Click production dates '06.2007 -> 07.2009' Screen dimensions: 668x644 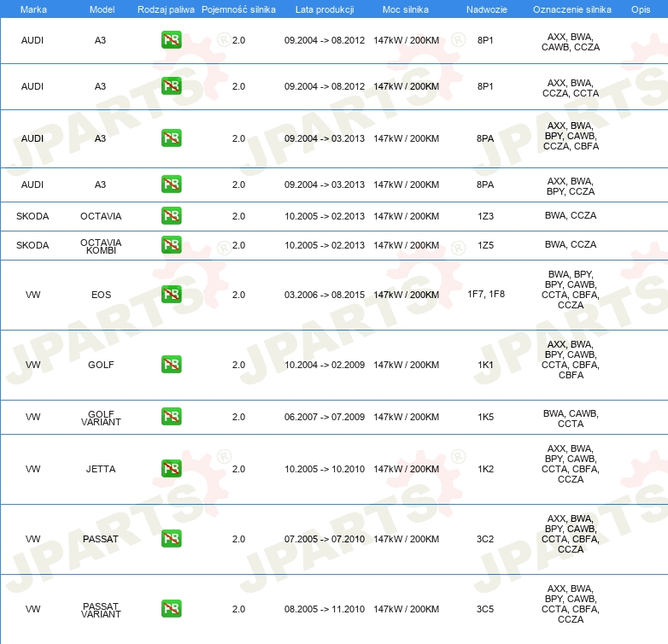point(325,417)
